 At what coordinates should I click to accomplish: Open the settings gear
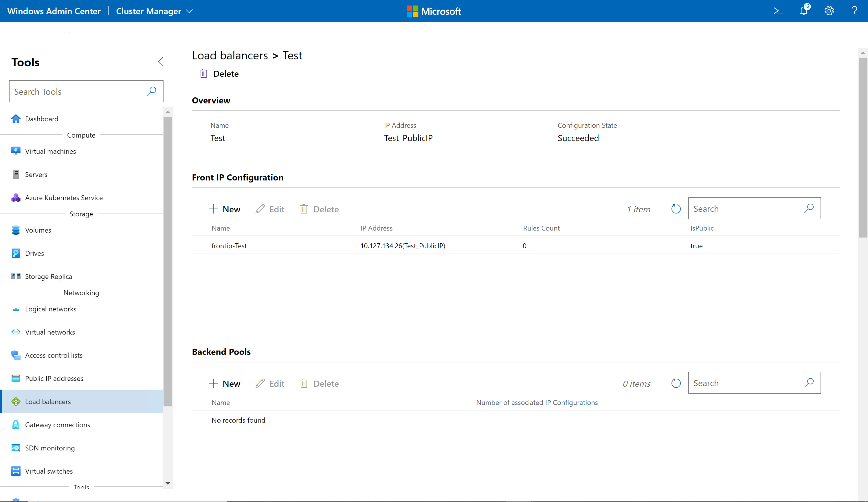coord(829,11)
